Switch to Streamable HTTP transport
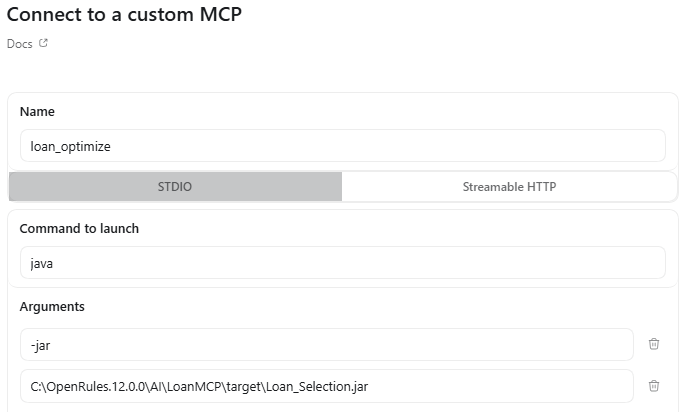This screenshot has width=684, height=412. [508, 187]
